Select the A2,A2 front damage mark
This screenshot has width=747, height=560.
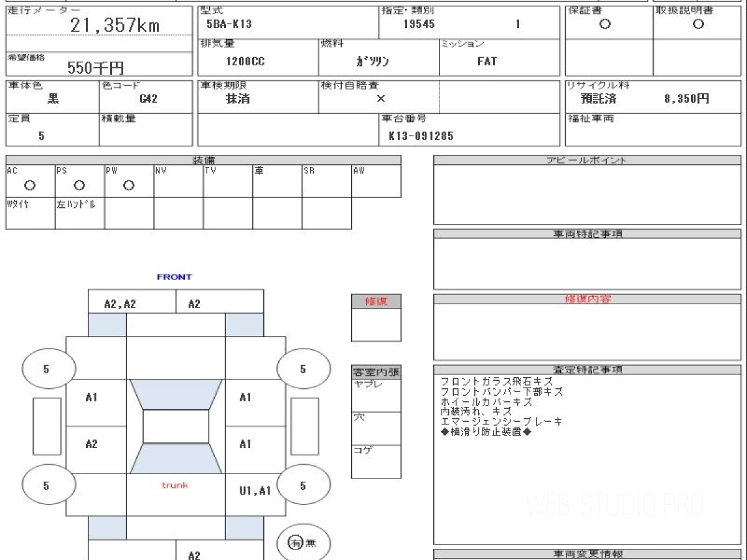pos(120,304)
